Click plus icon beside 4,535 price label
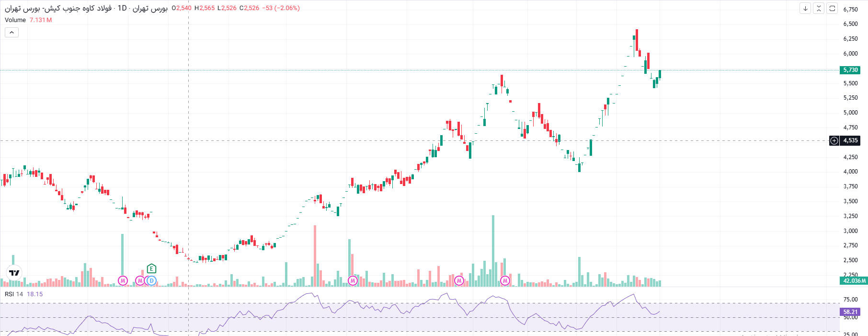Viewport: 868px width, 336px height. [834, 140]
